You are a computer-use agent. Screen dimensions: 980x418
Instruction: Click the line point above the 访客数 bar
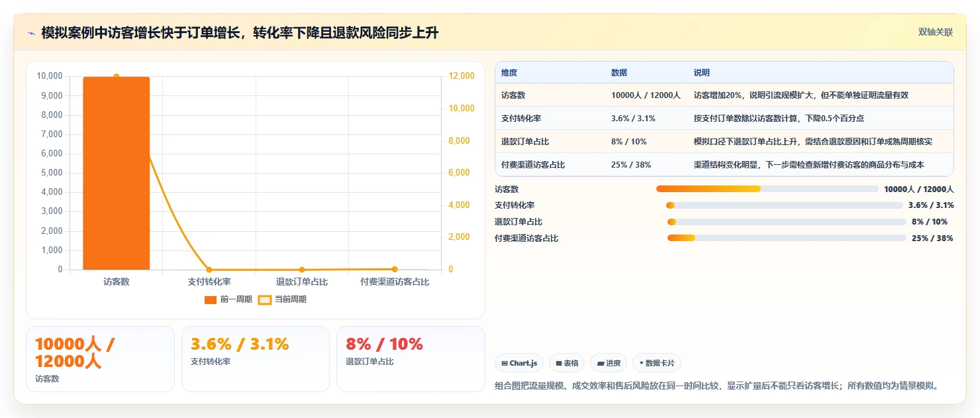pos(117,77)
